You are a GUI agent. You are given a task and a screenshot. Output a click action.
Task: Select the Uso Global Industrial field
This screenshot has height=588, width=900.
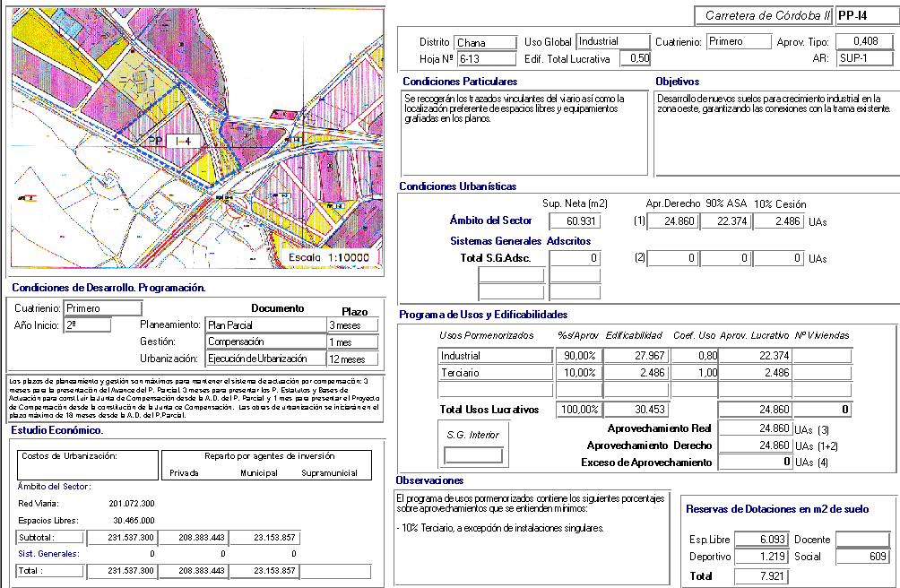(x=612, y=41)
